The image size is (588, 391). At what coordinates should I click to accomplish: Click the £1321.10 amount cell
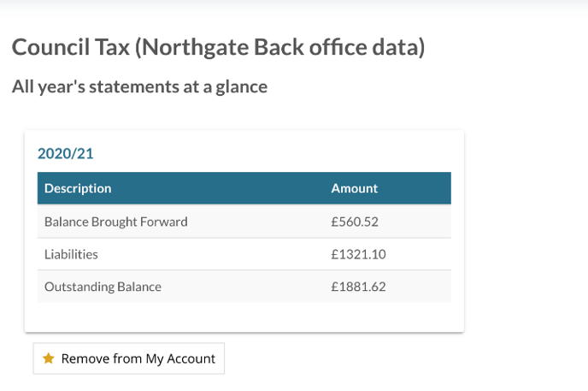(358, 254)
